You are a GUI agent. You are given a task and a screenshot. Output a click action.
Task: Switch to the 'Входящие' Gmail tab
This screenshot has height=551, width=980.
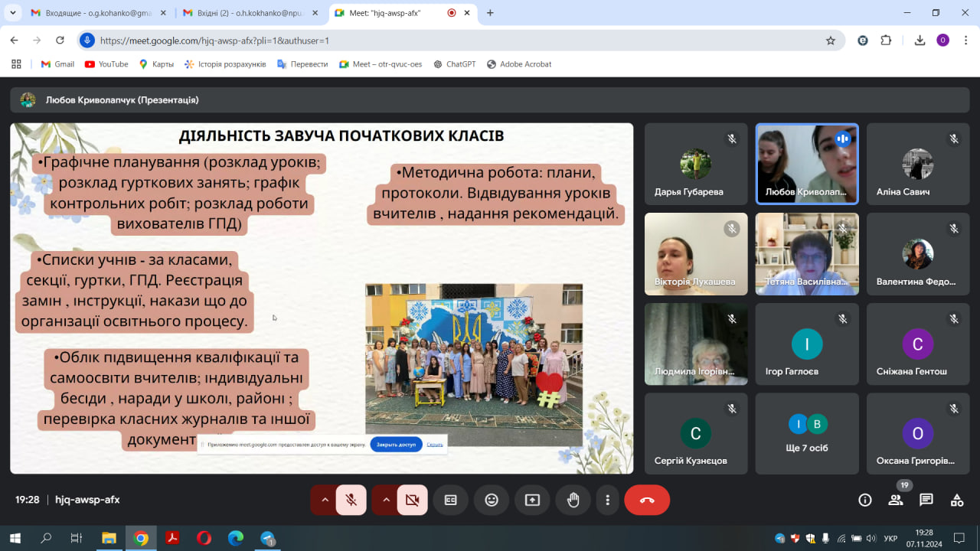tap(98, 13)
